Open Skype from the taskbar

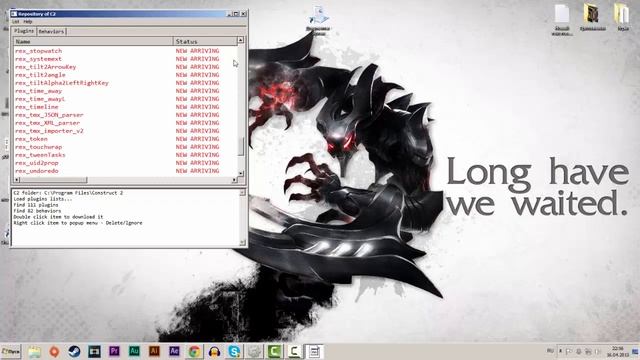[234, 351]
